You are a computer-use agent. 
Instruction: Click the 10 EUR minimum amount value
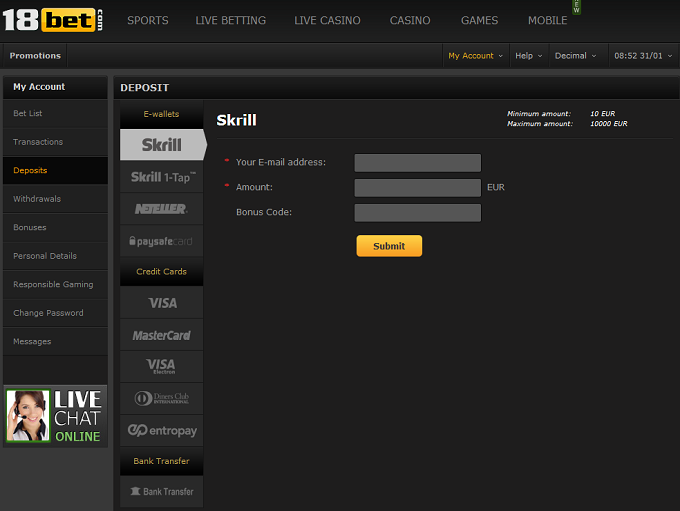(602, 114)
